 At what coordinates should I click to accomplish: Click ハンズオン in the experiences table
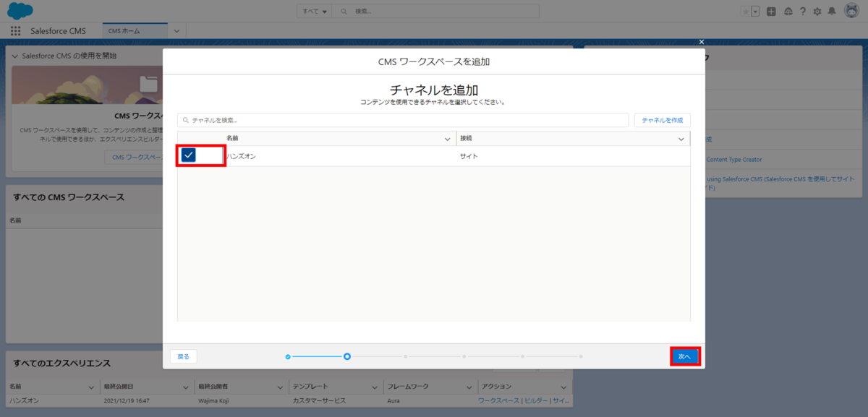coord(22,400)
